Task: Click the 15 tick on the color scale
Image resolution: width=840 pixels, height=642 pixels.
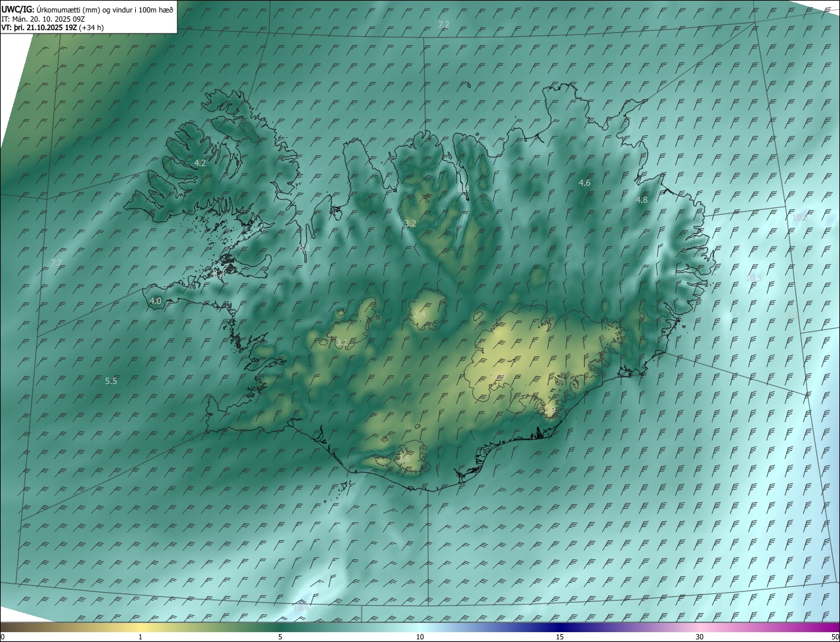Action: click(560, 637)
